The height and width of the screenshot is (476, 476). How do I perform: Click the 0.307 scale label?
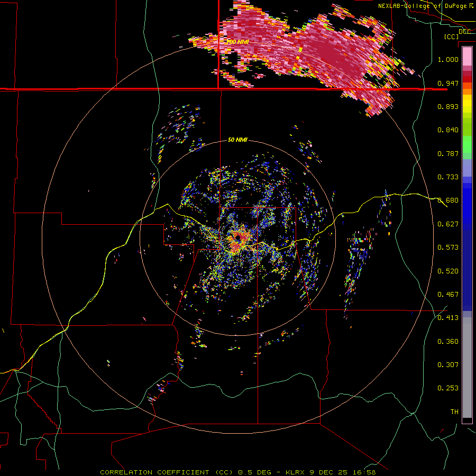click(x=448, y=365)
